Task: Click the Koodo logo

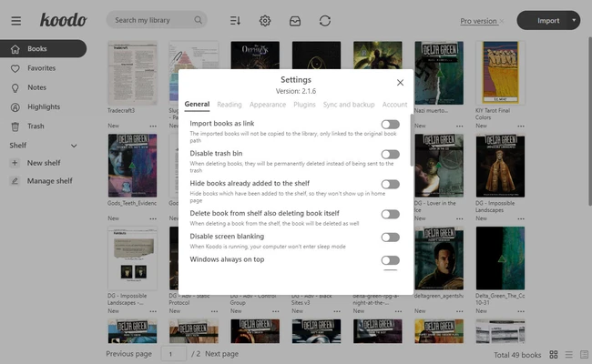Action: [x=64, y=20]
